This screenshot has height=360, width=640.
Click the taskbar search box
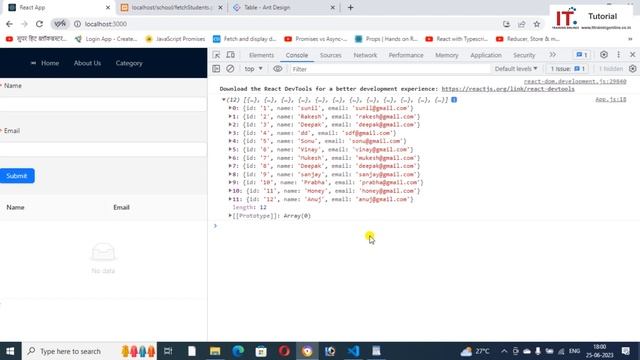[89, 351]
